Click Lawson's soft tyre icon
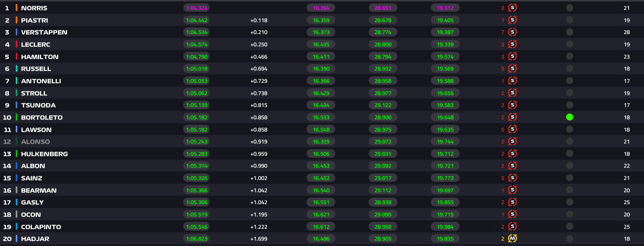644x246 pixels. pyautogui.click(x=512, y=130)
